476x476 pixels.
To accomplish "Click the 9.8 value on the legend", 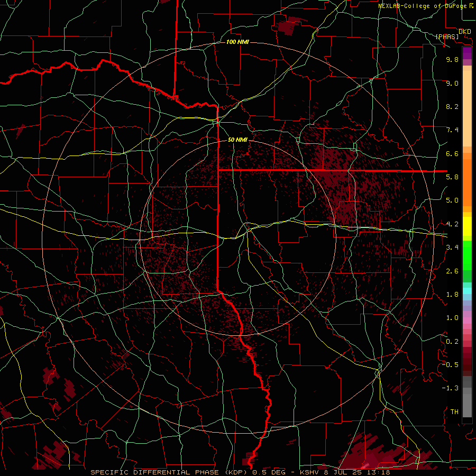I will tap(452, 59).
